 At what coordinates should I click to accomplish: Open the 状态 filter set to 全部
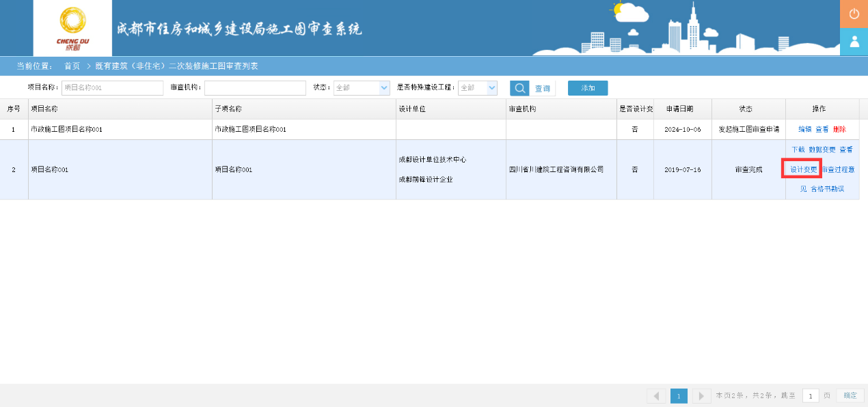click(361, 87)
